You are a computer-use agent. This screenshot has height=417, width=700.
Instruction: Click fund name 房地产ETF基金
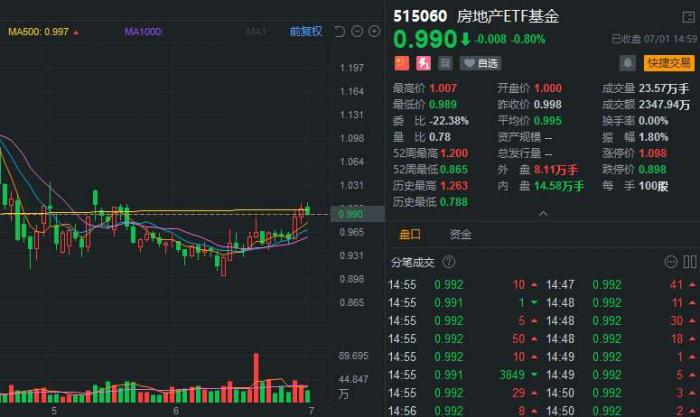click(x=508, y=17)
